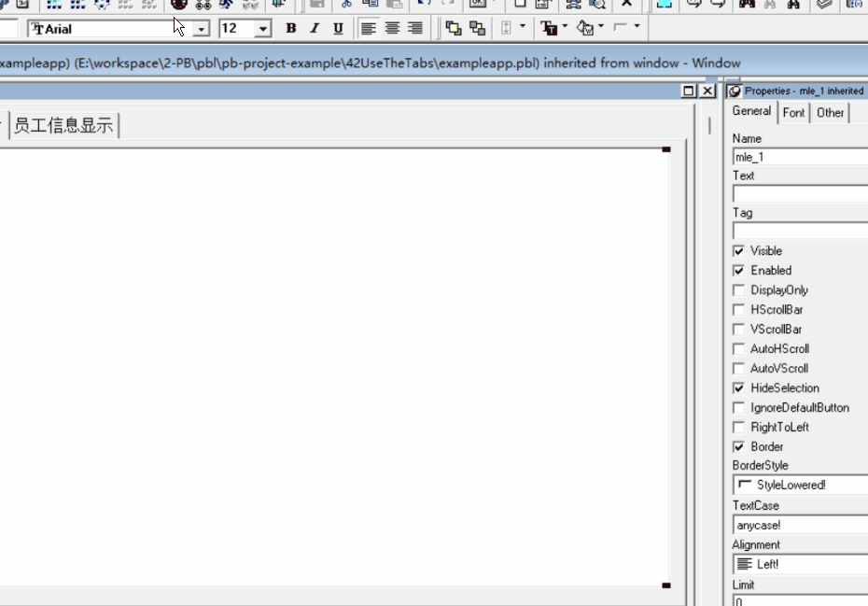Open the BorderStyle StyleLowered! dropdown
Viewport: 868px width, 606px height.
[801, 485]
